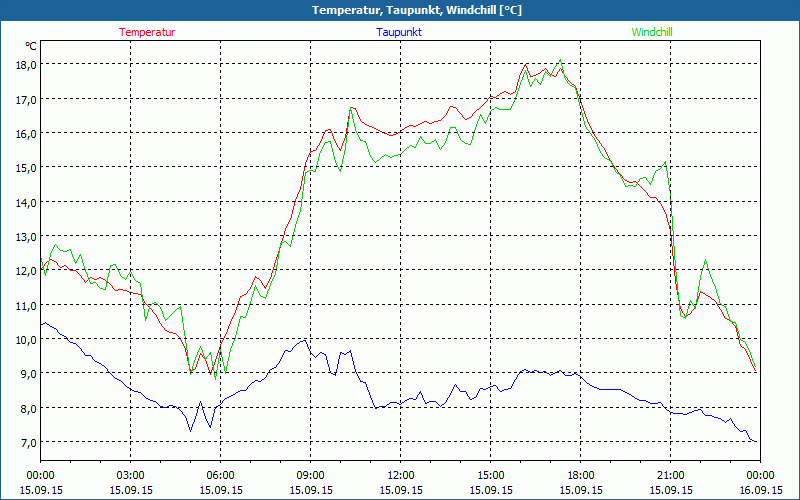Select the blue Taupunkt legend label
This screenshot has width=800, height=500.
(x=399, y=32)
